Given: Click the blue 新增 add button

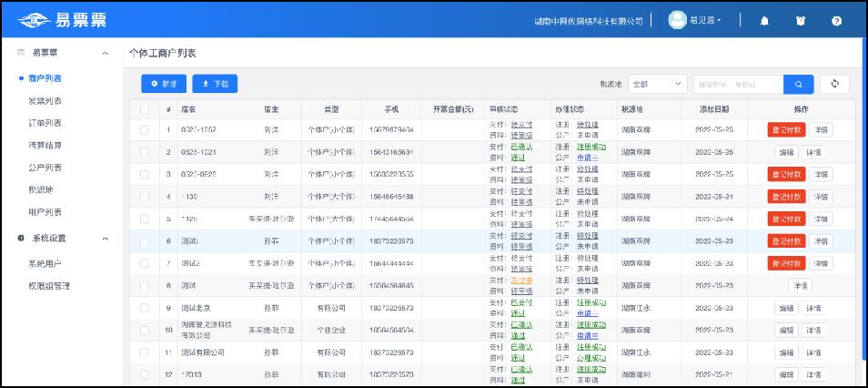Looking at the screenshot, I should pos(164,84).
